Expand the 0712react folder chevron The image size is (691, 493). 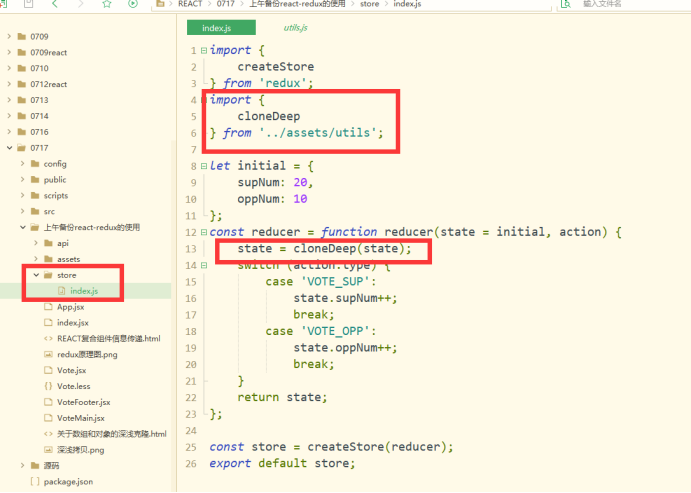(9, 84)
